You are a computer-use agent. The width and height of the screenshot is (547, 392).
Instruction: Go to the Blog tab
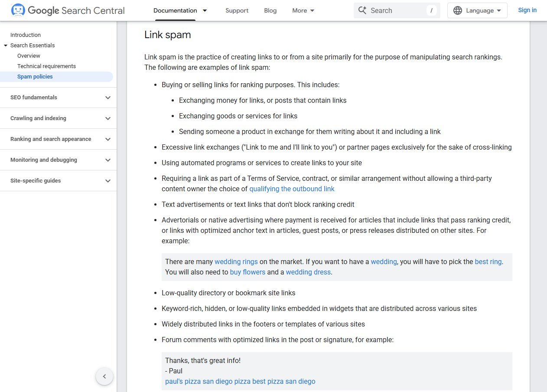pyautogui.click(x=270, y=10)
